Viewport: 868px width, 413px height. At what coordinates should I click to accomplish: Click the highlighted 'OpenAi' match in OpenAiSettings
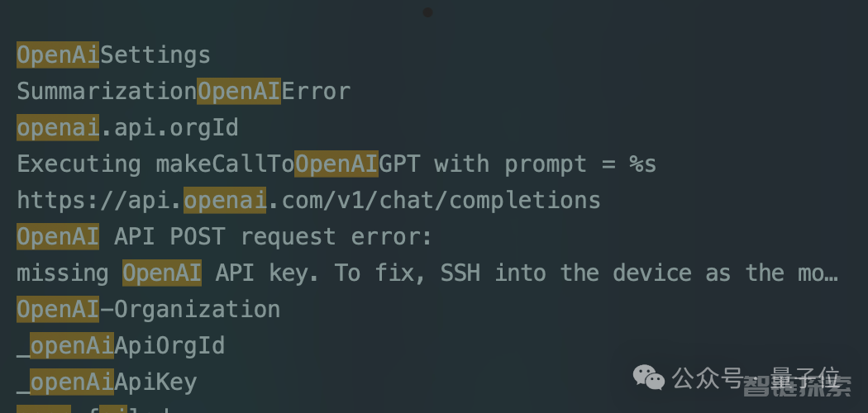(x=58, y=55)
